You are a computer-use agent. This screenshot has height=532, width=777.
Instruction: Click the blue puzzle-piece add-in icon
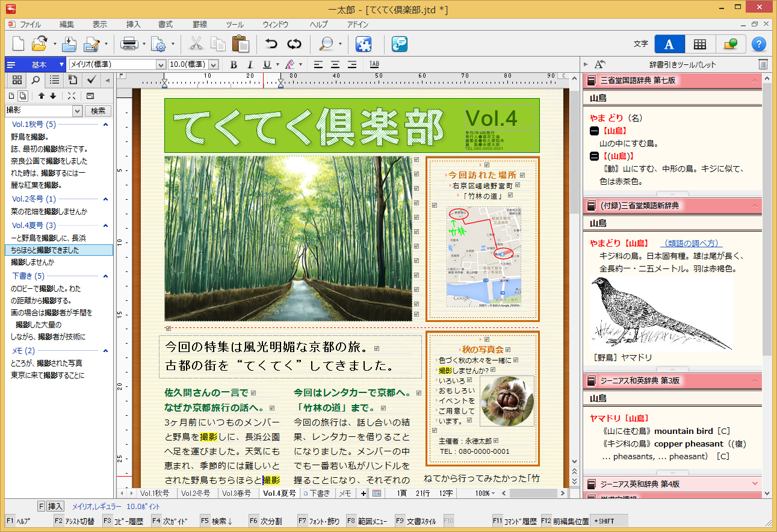click(364, 44)
